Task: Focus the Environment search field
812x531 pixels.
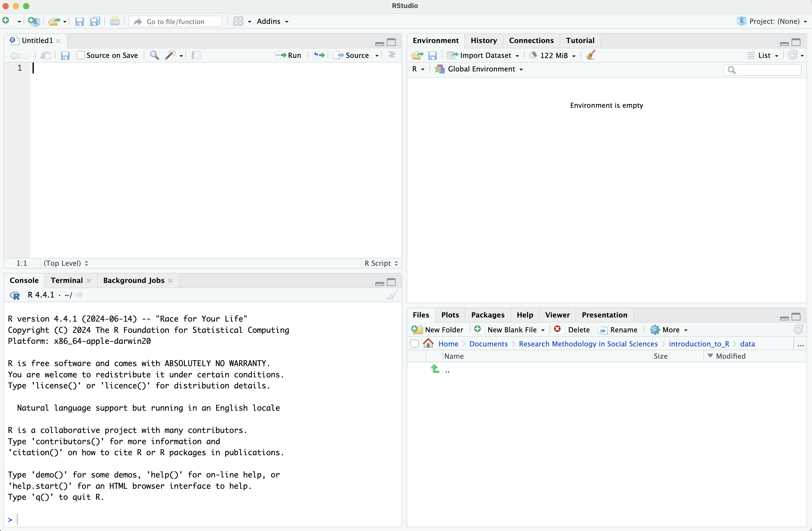Action: pos(762,70)
